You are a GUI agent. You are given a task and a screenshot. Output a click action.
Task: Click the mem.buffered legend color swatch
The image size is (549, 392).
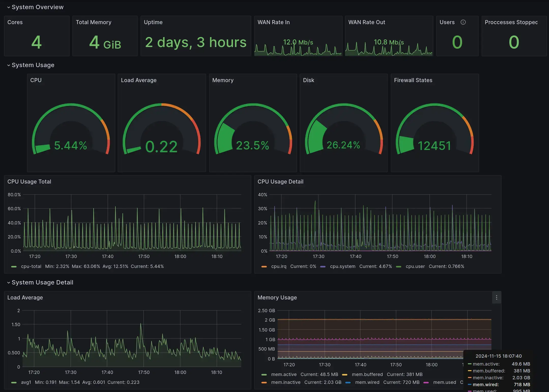point(345,374)
